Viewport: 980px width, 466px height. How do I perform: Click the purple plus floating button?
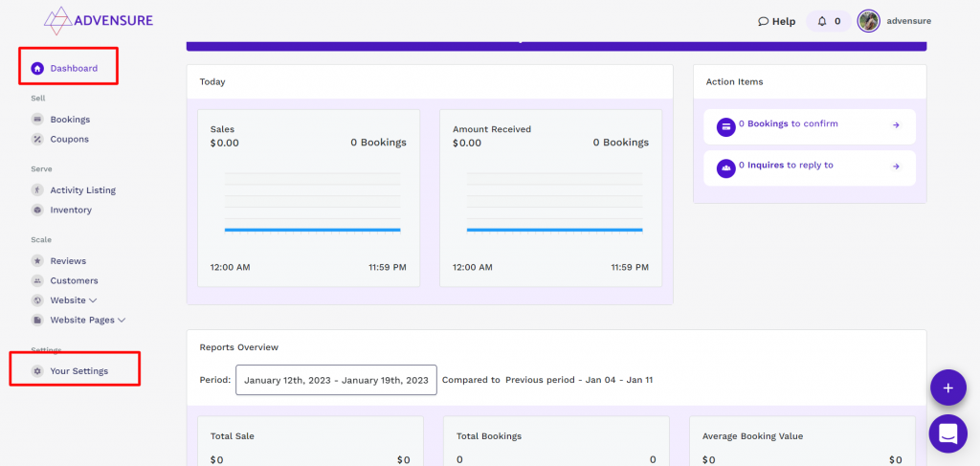pyautogui.click(x=947, y=388)
